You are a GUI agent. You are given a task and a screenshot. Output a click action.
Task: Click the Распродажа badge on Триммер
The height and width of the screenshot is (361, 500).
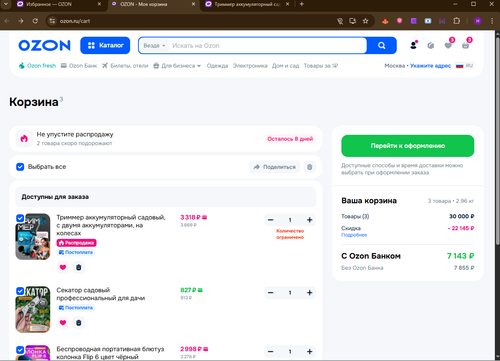76,243
